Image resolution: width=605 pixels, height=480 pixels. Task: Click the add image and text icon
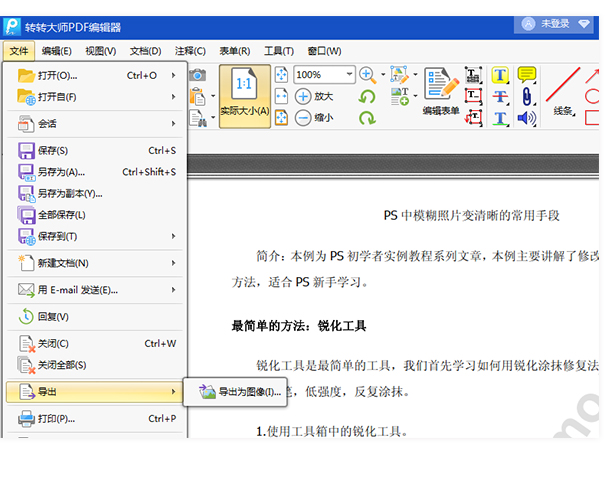399,96
